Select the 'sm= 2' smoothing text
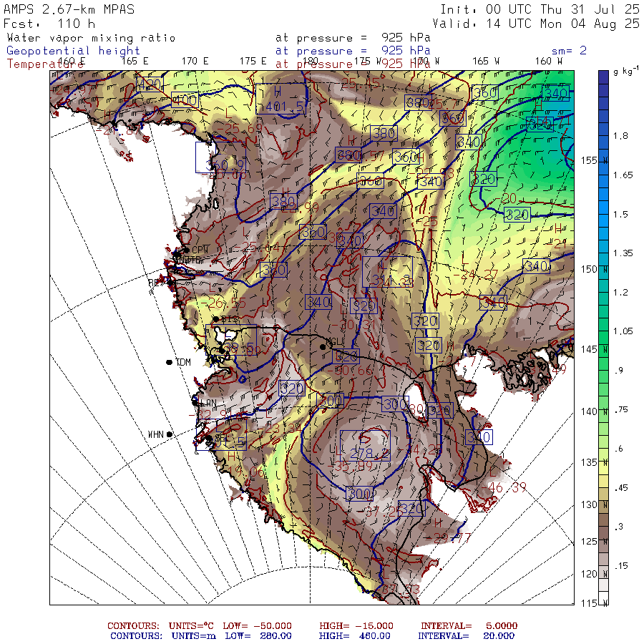Screen dimensions: 644x644 pos(569,51)
